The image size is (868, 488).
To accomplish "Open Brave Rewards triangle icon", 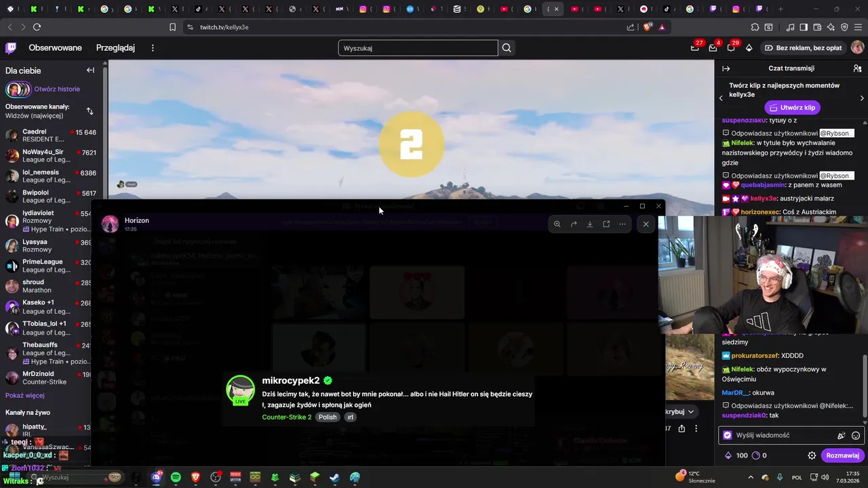I will coord(662,27).
